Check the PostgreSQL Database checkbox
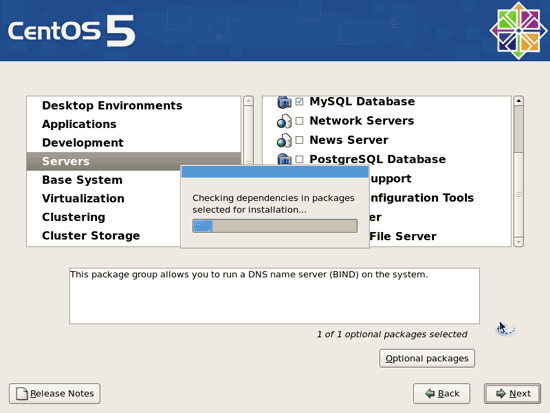 click(299, 159)
